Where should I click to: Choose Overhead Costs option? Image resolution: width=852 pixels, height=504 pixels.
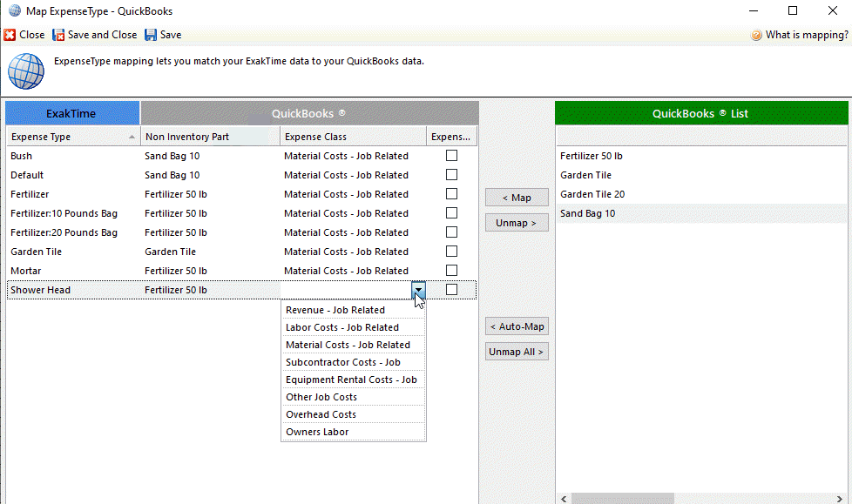coord(353,414)
